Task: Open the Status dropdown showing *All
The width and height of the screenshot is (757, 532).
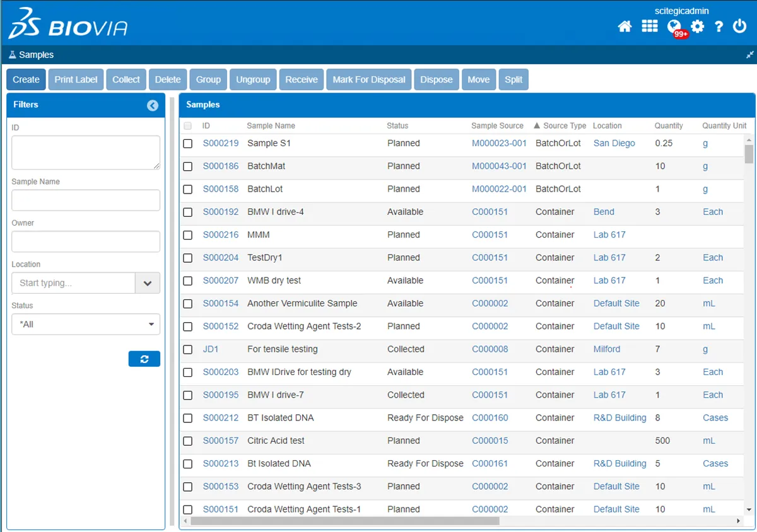Action: pyautogui.click(x=85, y=324)
